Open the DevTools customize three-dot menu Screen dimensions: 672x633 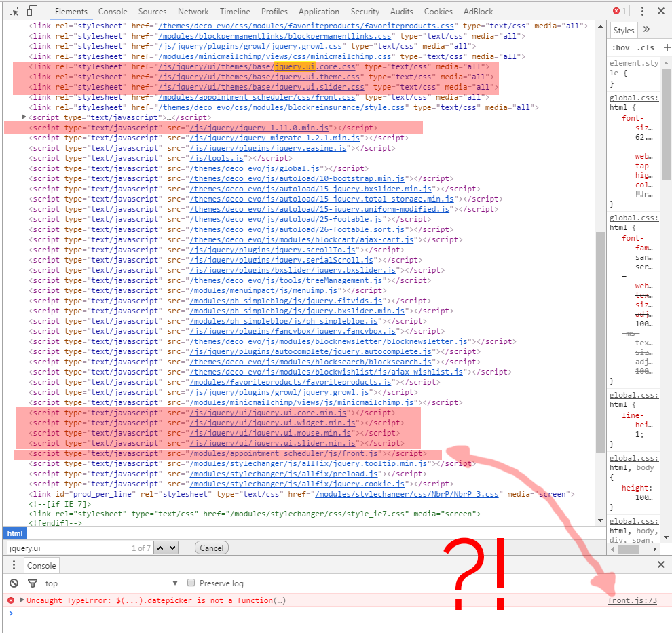pyautogui.click(x=642, y=11)
